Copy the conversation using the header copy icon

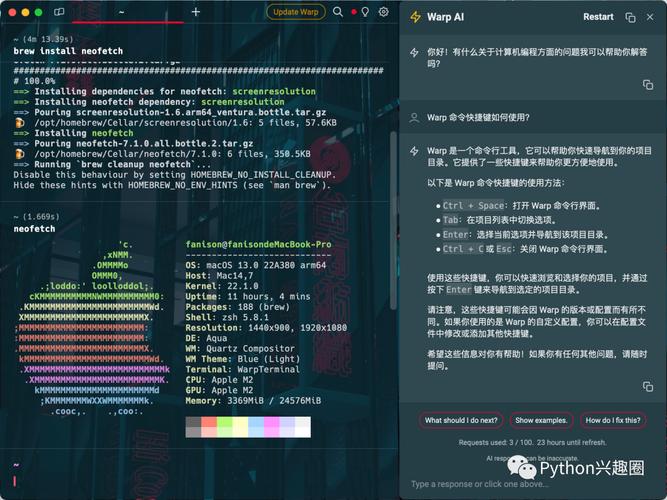point(630,17)
